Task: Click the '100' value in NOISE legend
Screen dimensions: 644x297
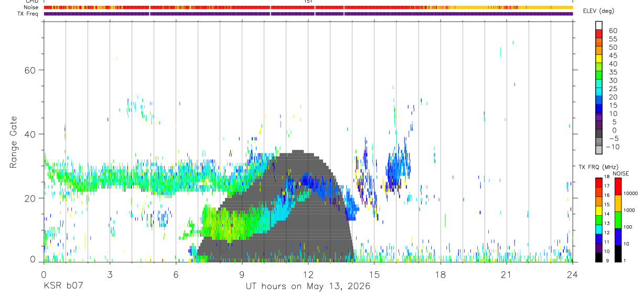Action: 627,227
